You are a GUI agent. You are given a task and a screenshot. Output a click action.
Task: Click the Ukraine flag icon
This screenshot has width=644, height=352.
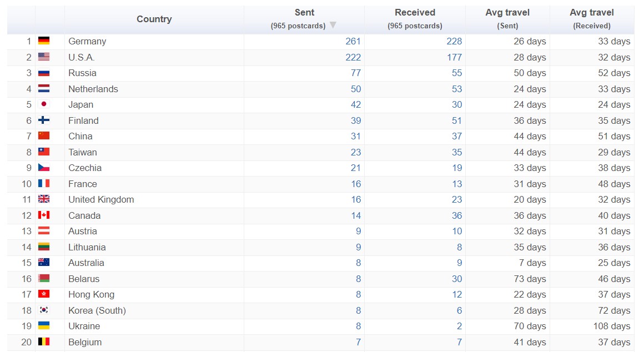tap(44, 326)
